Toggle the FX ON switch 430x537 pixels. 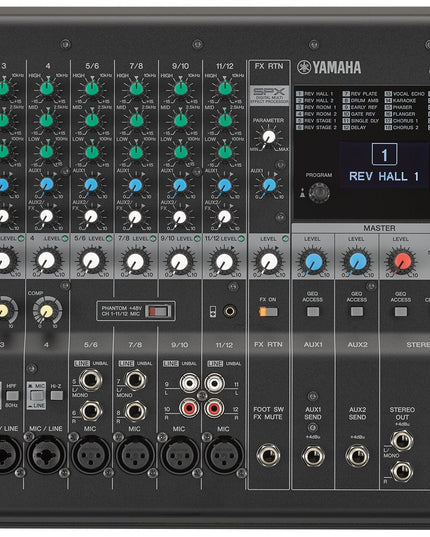point(269,312)
